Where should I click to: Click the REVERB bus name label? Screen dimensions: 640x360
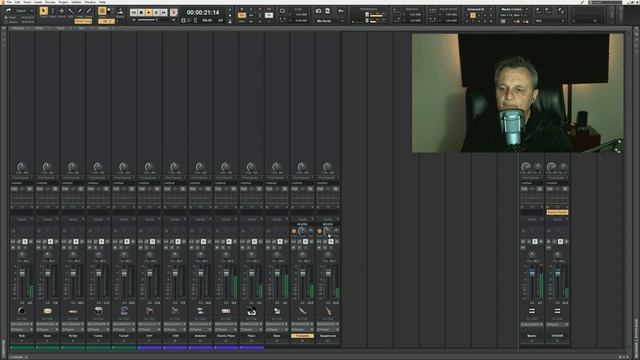[557, 336]
